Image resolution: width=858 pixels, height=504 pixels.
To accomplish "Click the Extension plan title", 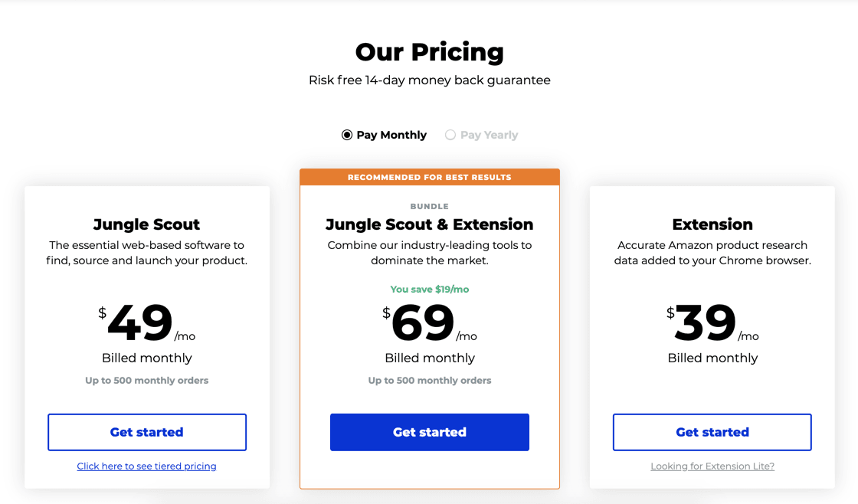I will 712,224.
